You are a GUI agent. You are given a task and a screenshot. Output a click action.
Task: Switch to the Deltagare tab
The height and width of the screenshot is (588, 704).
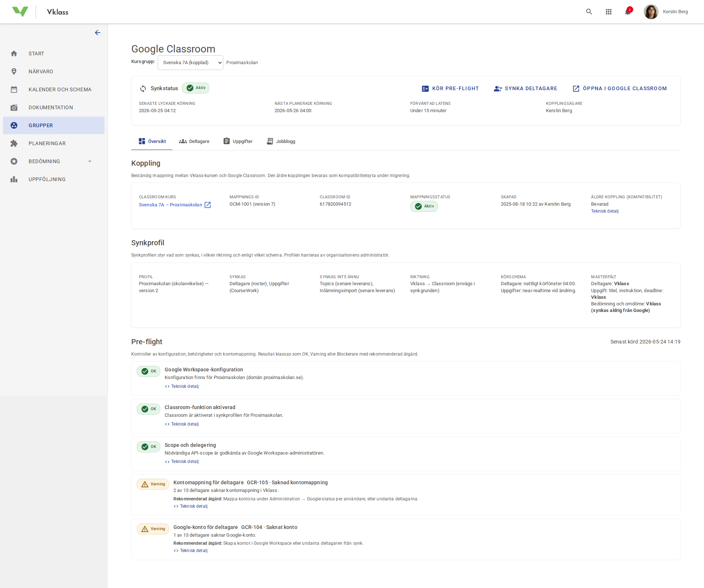(194, 141)
